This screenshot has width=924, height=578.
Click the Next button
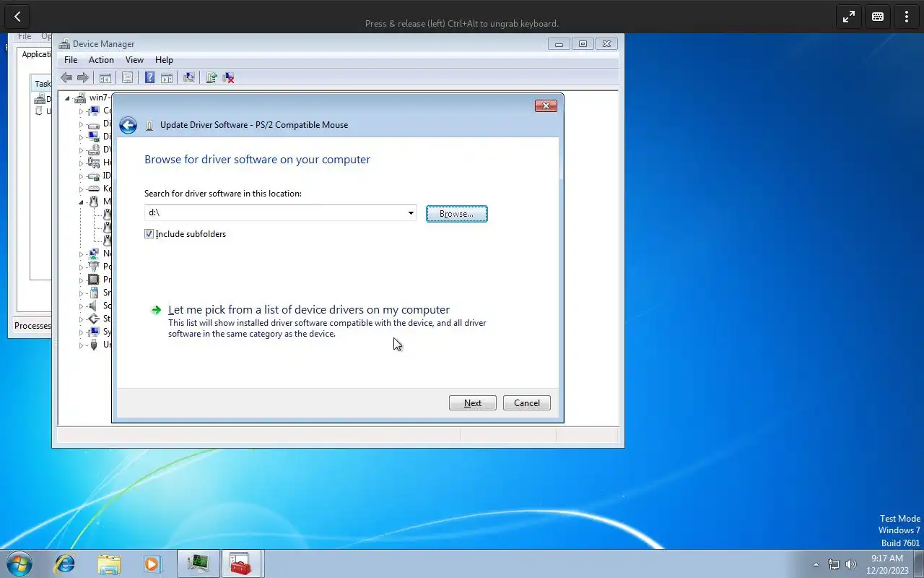coord(473,403)
